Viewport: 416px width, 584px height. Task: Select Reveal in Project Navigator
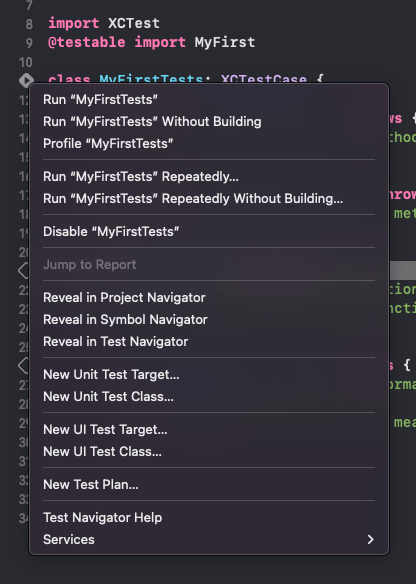point(209,298)
